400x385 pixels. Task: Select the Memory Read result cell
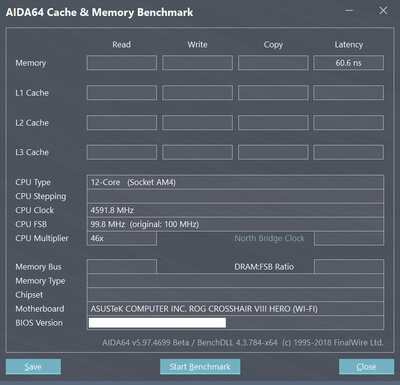[x=122, y=63]
